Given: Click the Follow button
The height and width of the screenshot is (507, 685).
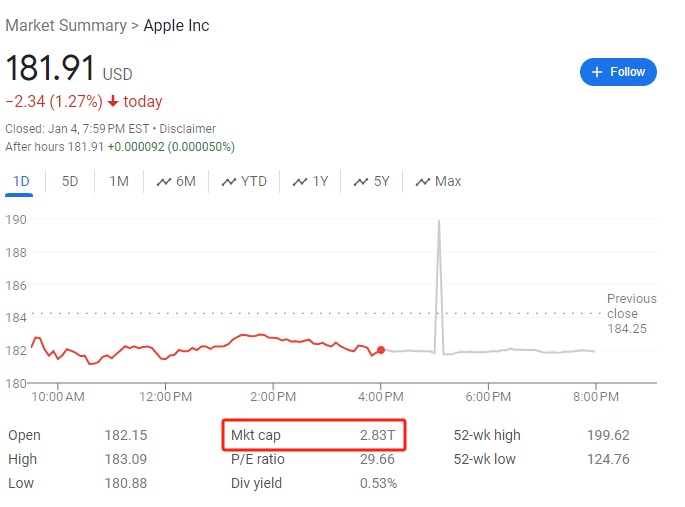Looking at the screenshot, I should (x=618, y=72).
